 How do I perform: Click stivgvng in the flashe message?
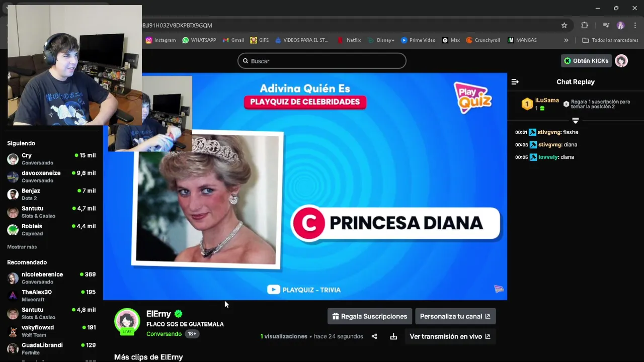pyautogui.click(x=550, y=132)
